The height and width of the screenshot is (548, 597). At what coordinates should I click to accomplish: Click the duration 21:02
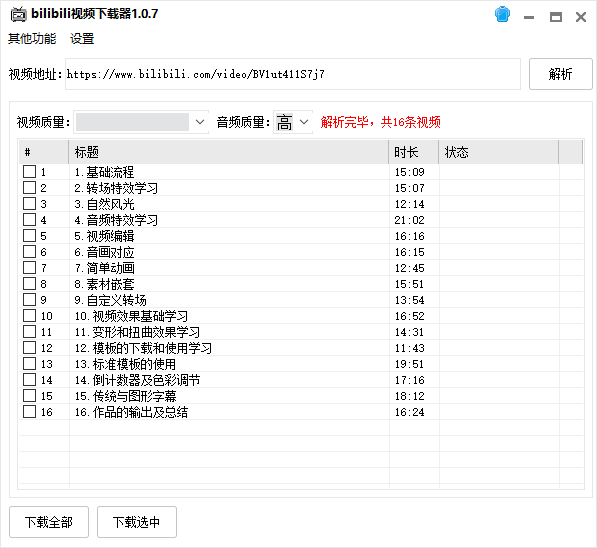[409, 220]
